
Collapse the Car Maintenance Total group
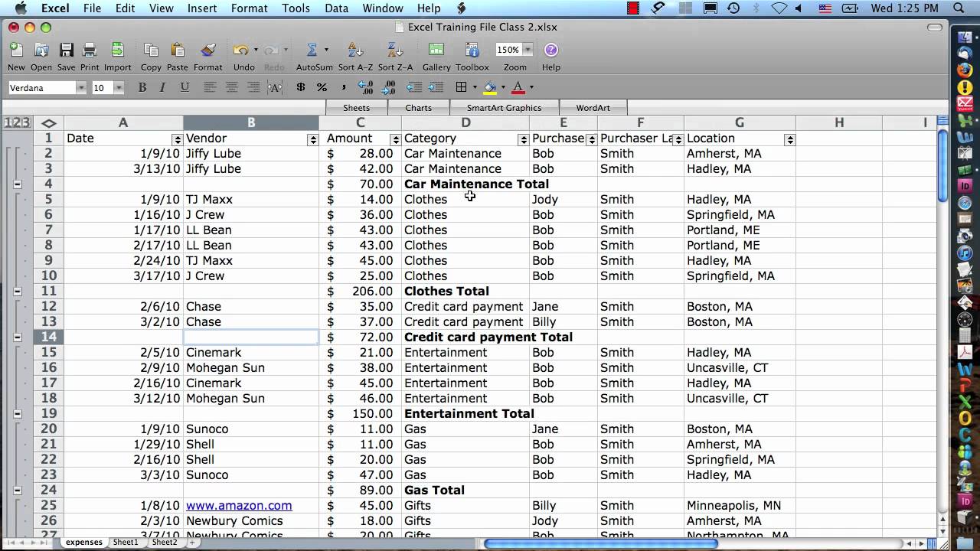pos(18,184)
